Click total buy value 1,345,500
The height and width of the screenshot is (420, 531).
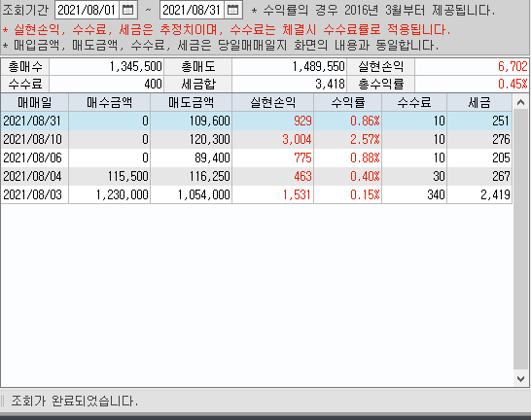pyautogui.click(x=136, y=67)
